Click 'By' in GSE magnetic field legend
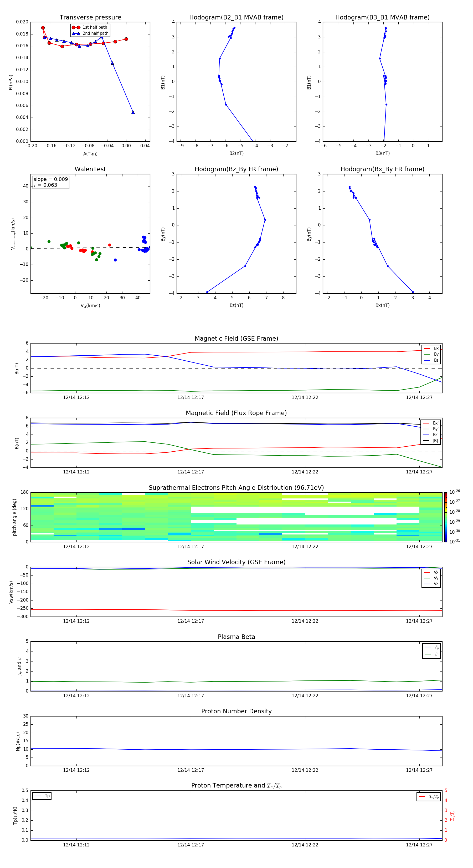Viewport: 473px width, 868px height. point(431,354)
